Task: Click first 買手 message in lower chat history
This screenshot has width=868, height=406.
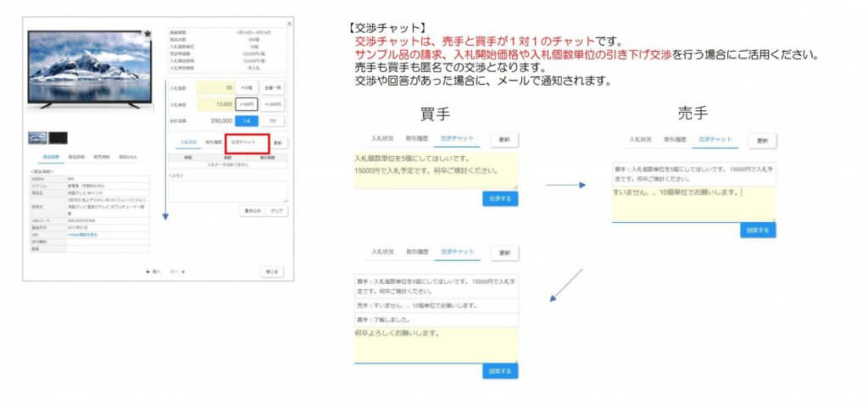Action: pos(436,286)
